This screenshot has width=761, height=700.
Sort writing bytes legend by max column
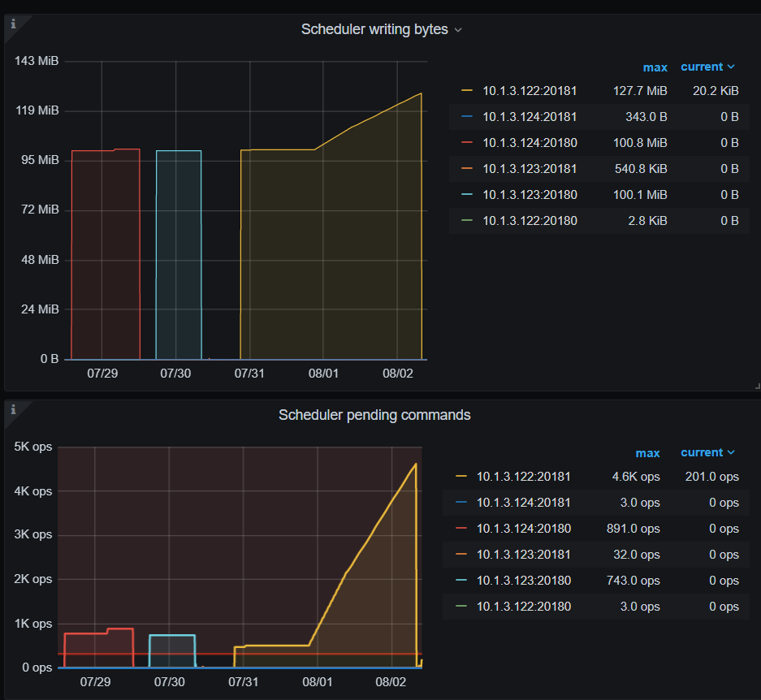click(655, 67)
